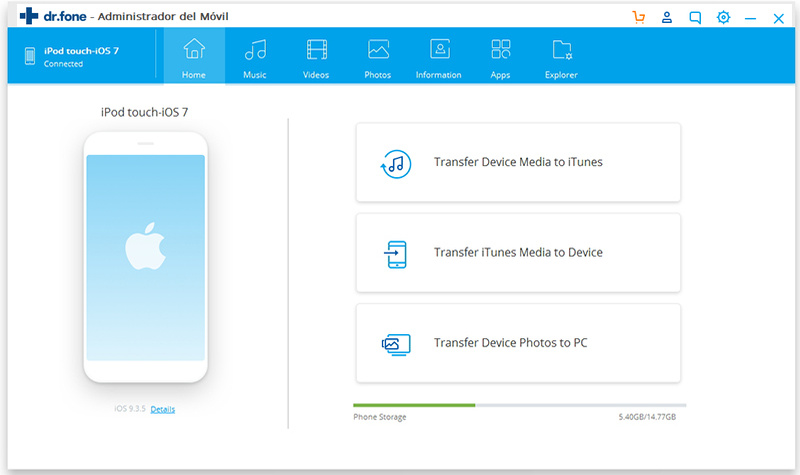800x475 pixels.
Task: Click the dr.fone logo
Action: (53, 16)
